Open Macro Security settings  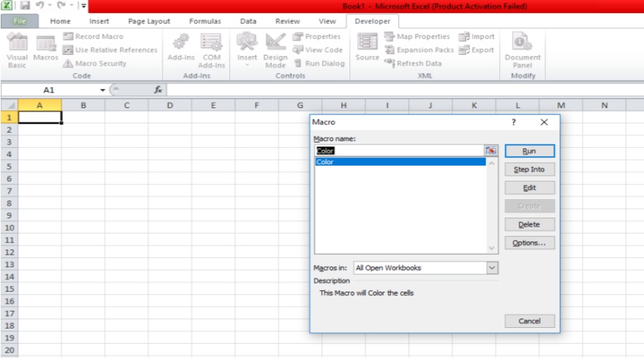click(x=95, y=63)
